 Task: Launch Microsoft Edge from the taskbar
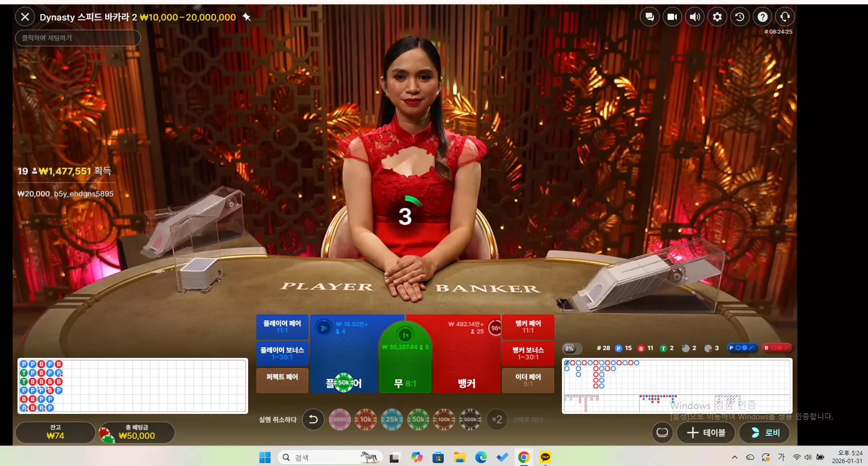click(481, 457)
